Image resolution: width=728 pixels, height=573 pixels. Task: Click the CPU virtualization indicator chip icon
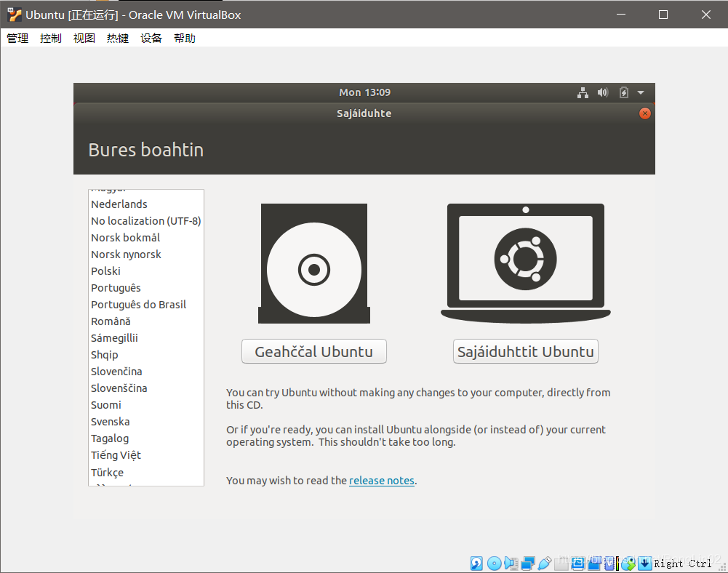(609, 564)
